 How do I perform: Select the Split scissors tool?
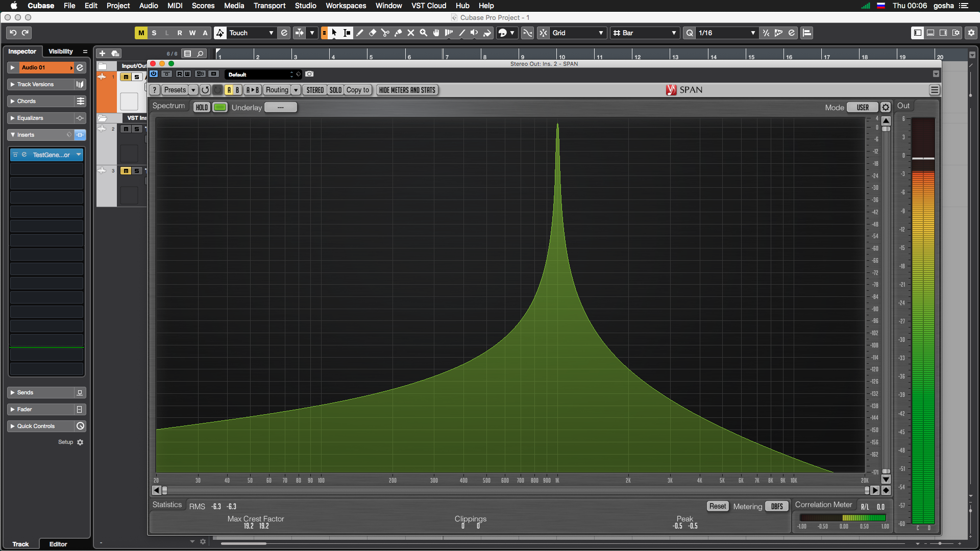pyautogui.click(x=385, y=33)
